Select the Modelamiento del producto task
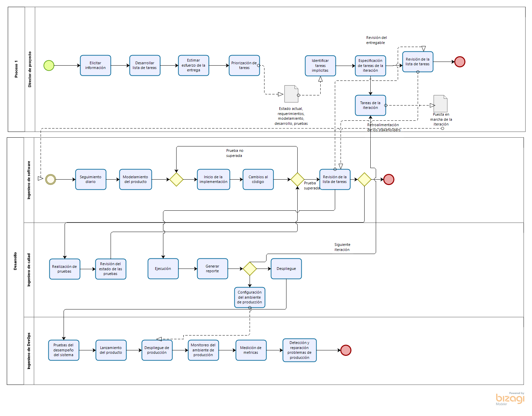This screenshot has height=416, width=532. 135,179
